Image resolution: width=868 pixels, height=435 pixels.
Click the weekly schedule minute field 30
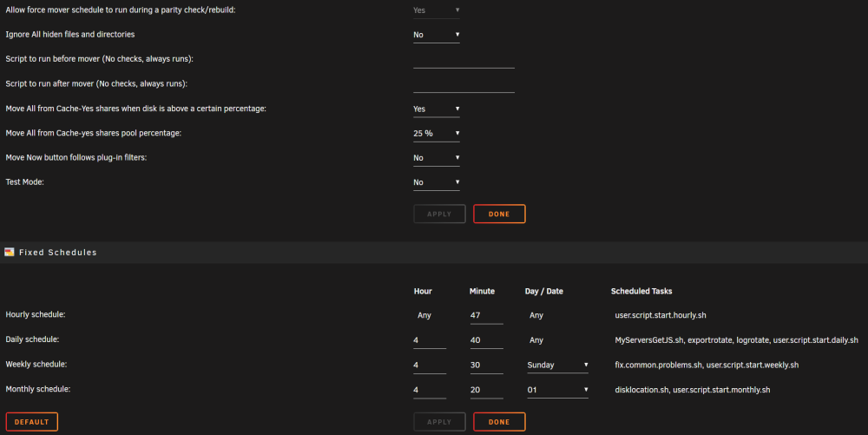[x=486, y=366]
